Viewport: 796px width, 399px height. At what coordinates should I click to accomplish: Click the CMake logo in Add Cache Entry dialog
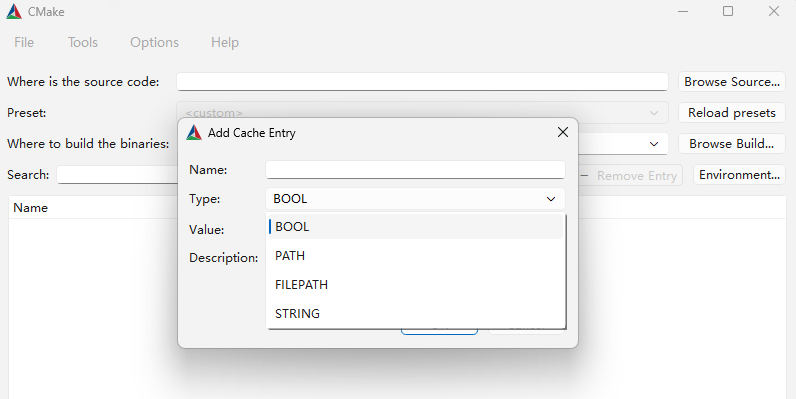194,132
